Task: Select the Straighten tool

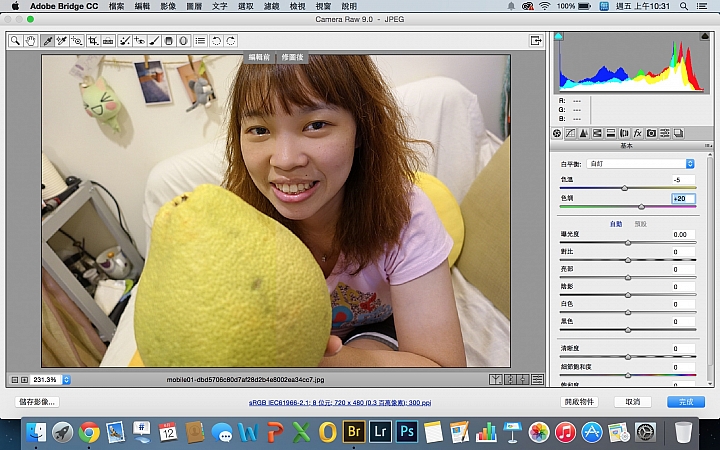Action: click(x=108, y=41)
